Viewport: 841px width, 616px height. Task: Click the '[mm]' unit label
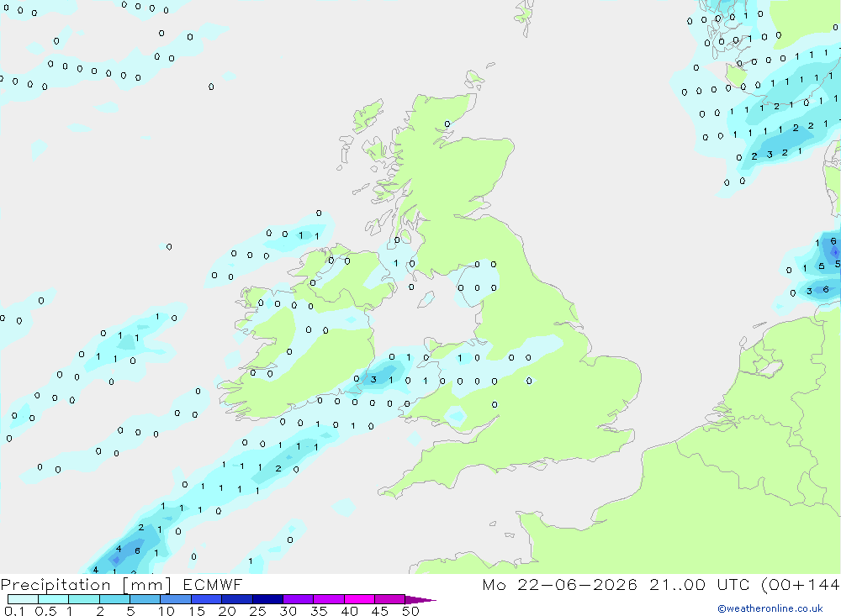[147, 586]
